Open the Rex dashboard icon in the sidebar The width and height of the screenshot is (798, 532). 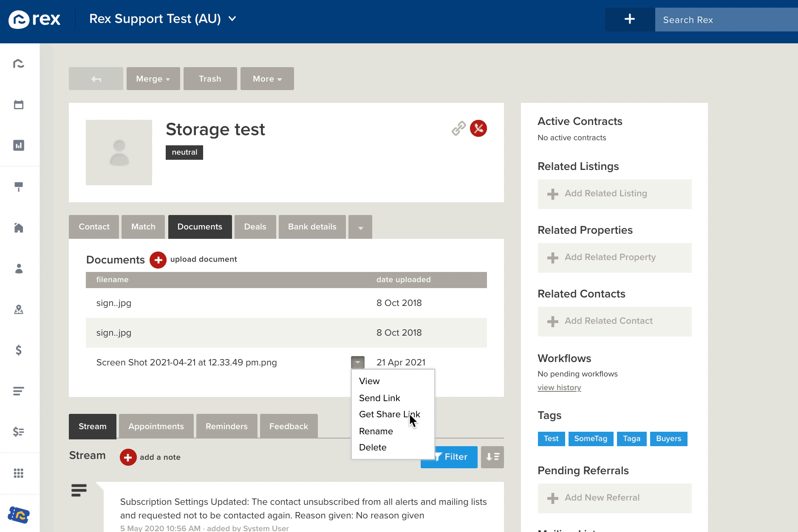(19, 64)
